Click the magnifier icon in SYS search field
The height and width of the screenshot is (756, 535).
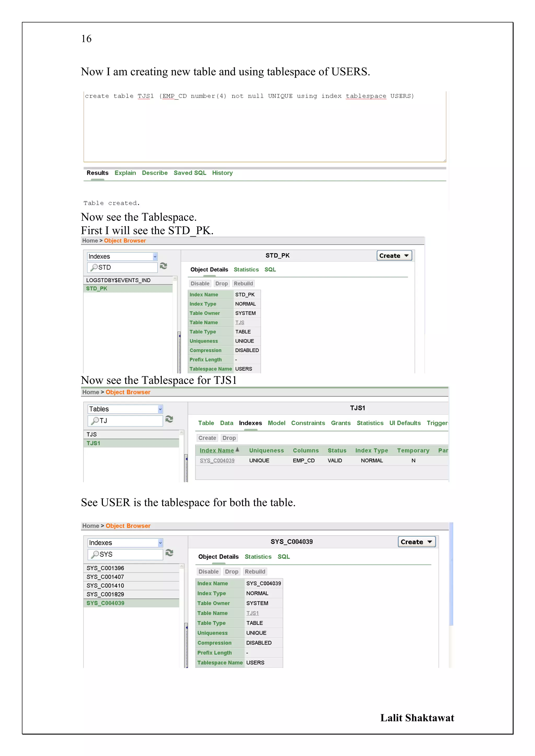95,554
